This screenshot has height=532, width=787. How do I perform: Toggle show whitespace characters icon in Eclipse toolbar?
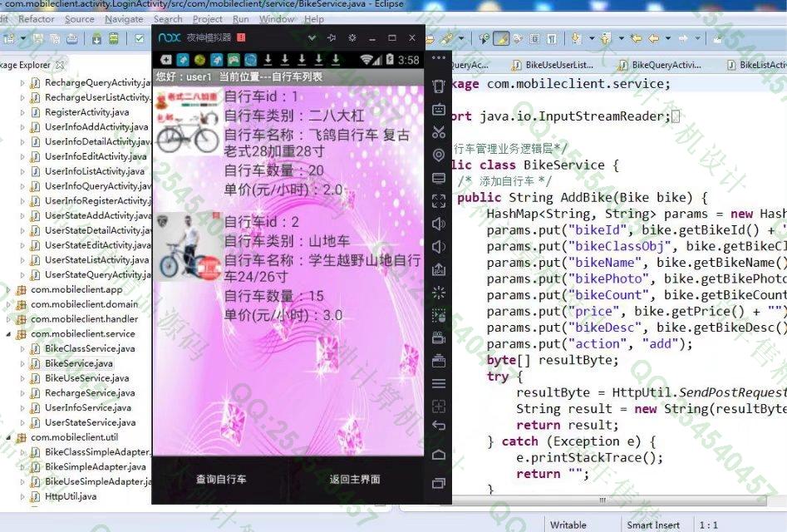pyautogui.click(x=552, y=38)
